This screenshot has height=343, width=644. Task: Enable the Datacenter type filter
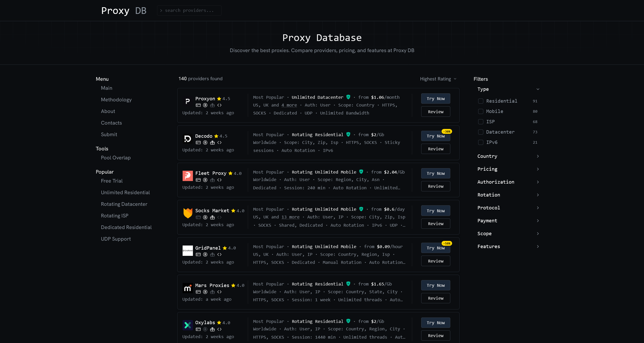point(481,132)
